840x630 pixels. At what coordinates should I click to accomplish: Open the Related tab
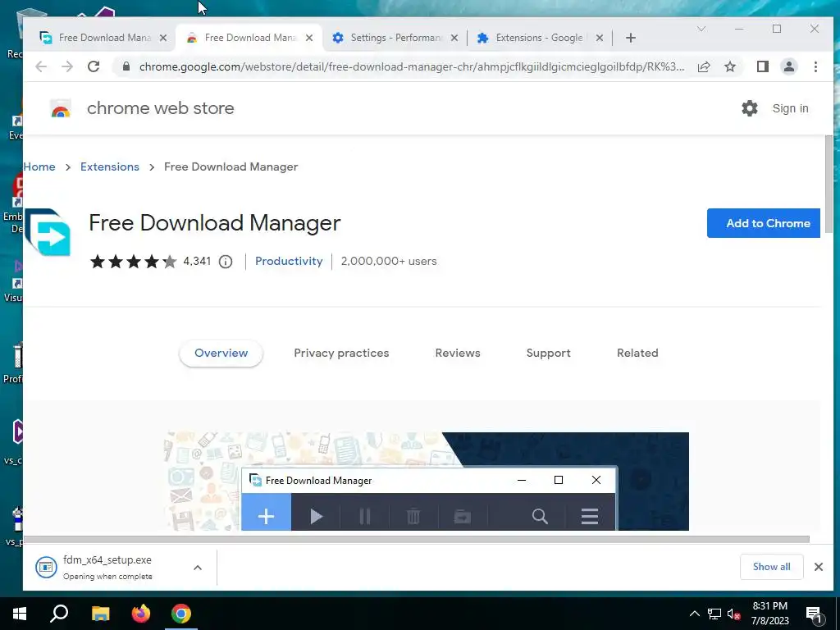pos(637,353)
